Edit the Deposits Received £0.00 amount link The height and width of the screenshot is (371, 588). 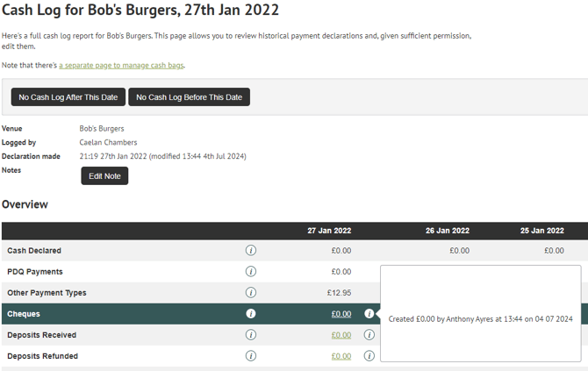(341, 335)
